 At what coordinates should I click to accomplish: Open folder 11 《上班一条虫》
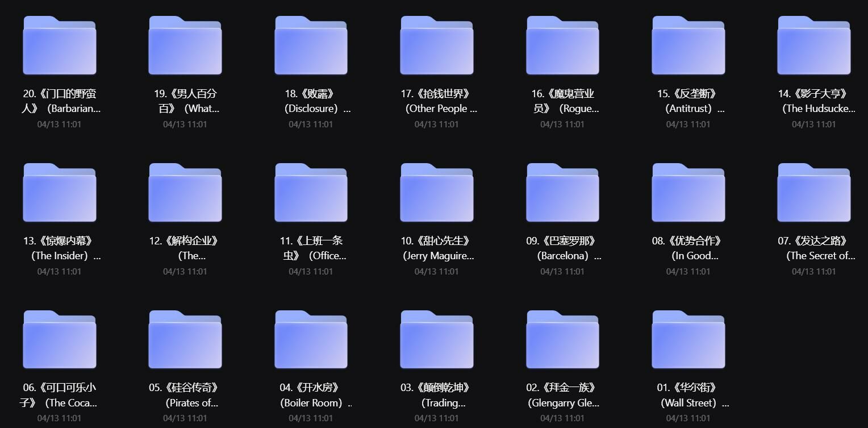(x=311, y=193)
